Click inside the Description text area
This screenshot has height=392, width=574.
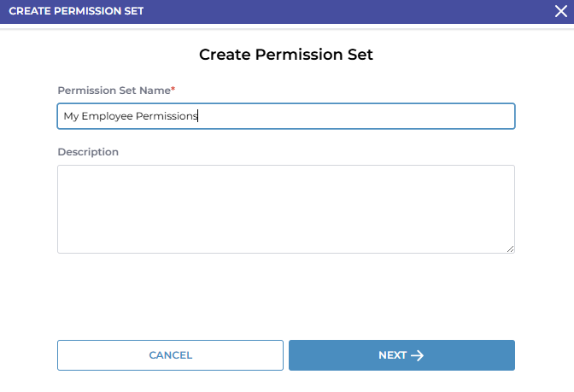[x=285, y=208]
